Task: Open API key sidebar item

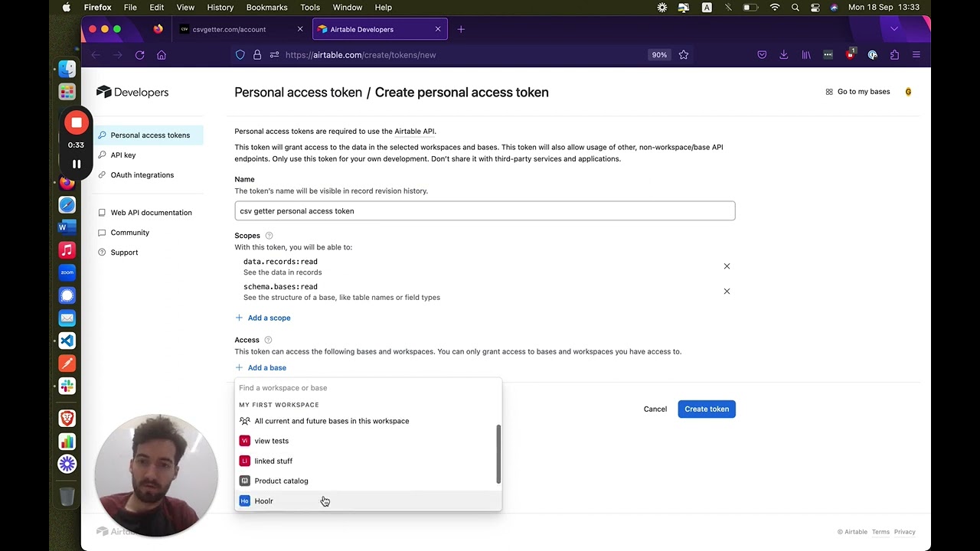Action: 123,155
